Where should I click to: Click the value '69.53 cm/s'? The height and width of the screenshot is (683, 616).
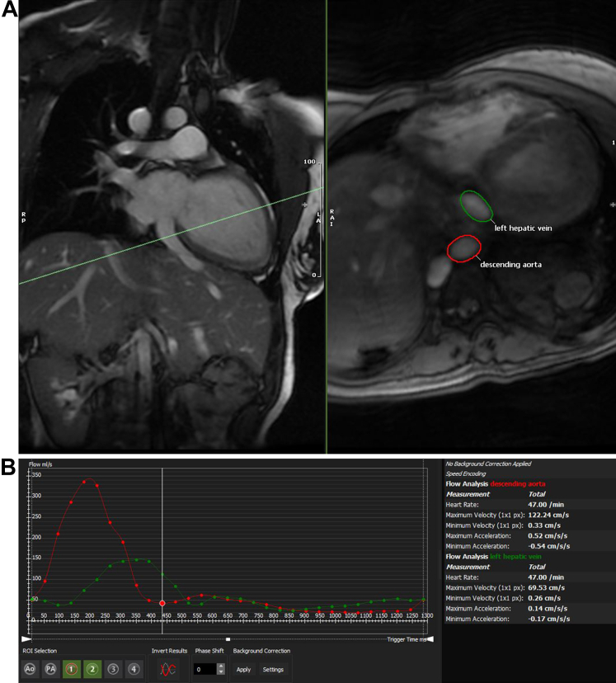tap(547, 587)
